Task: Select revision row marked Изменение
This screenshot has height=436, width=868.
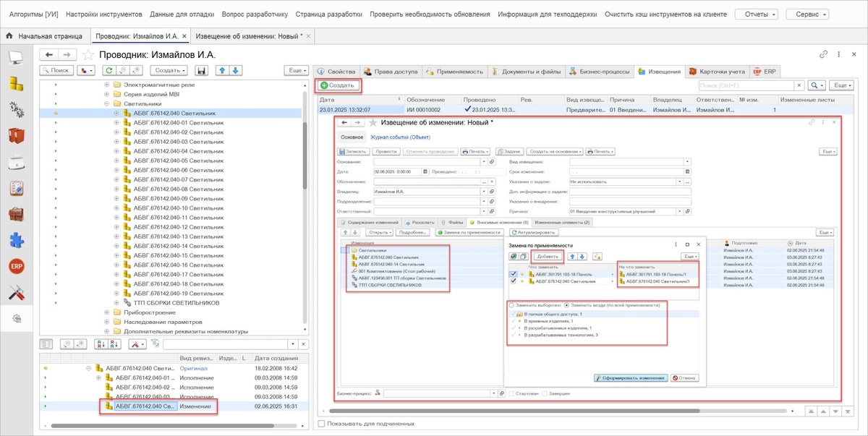Action: point(174,406)
